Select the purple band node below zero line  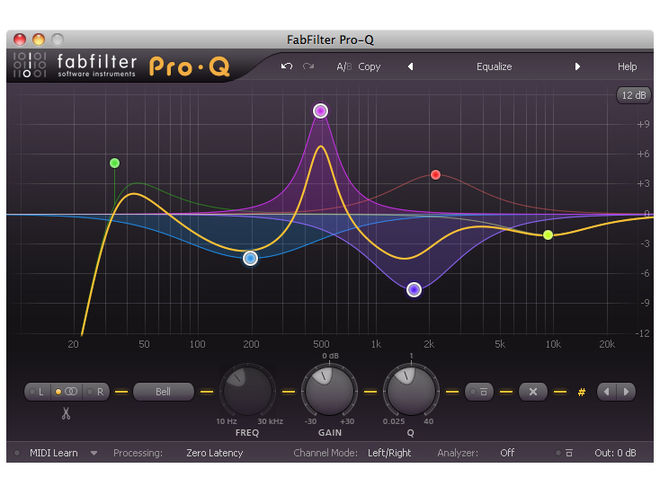pyautogui.click(x=414, y=289)
